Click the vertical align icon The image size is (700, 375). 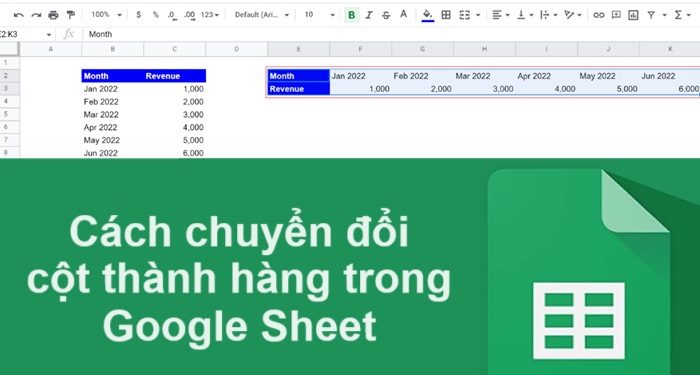(x=521, y=15)
